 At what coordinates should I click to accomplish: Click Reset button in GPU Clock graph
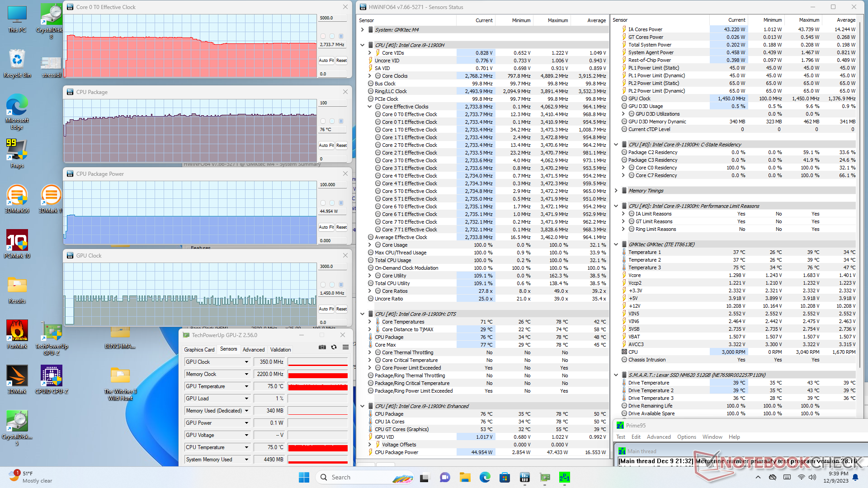coord(341,309)
